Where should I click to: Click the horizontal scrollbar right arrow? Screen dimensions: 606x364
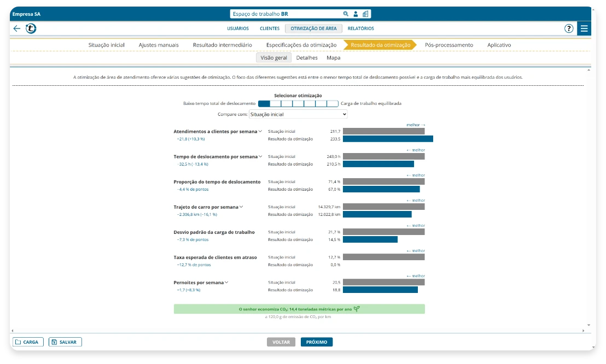click(x=583, y=330)
